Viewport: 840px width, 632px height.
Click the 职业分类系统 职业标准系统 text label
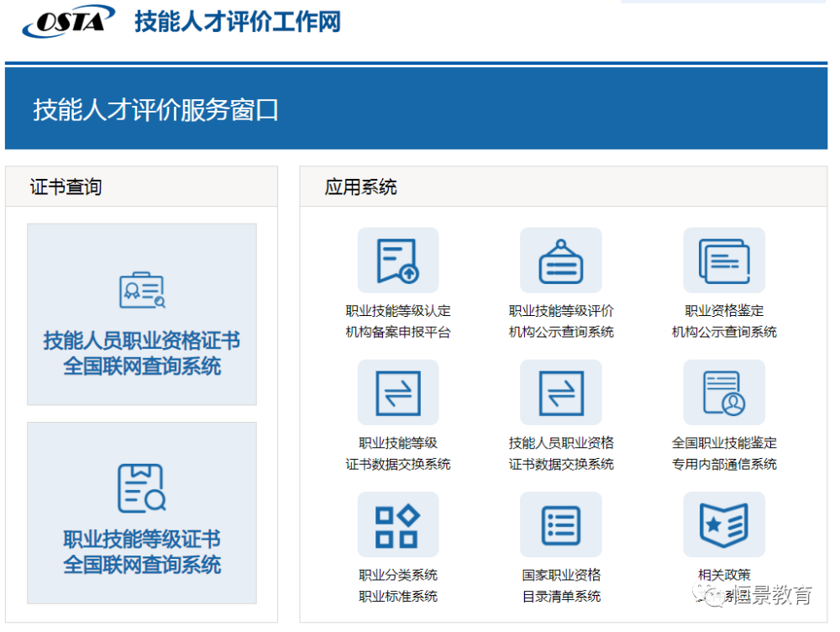coord(398,586)
